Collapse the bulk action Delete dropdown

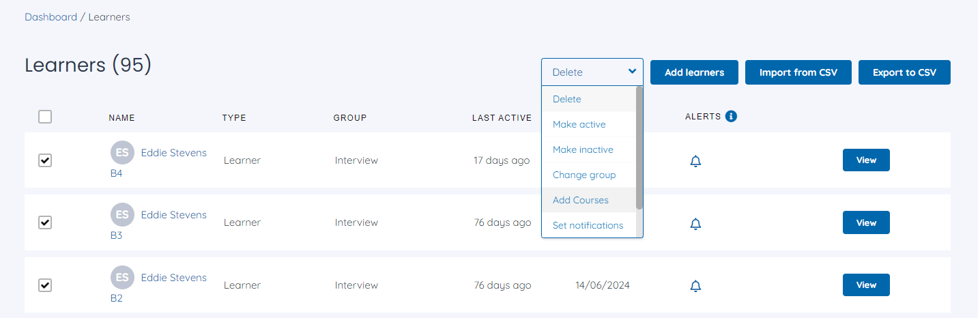click(x=592, y=72)
